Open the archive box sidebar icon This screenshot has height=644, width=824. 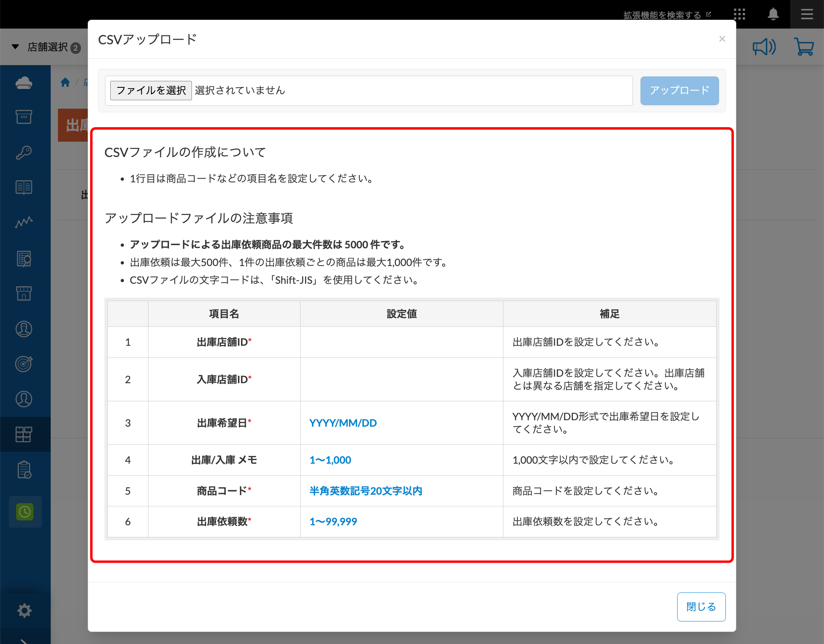(24, 117)
